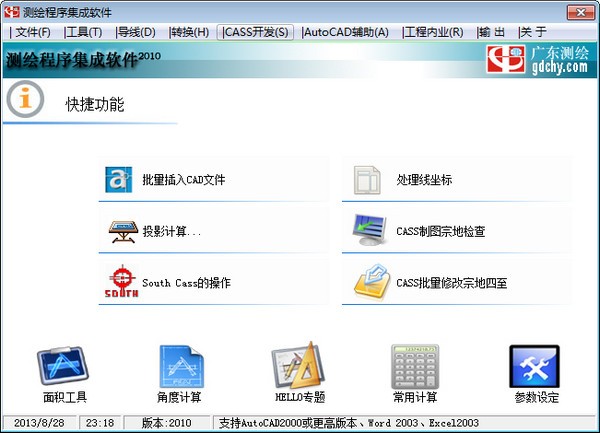Click the orange info icon near 快捷功能
This screenshot has width=600, height=433.
(25, 99)
